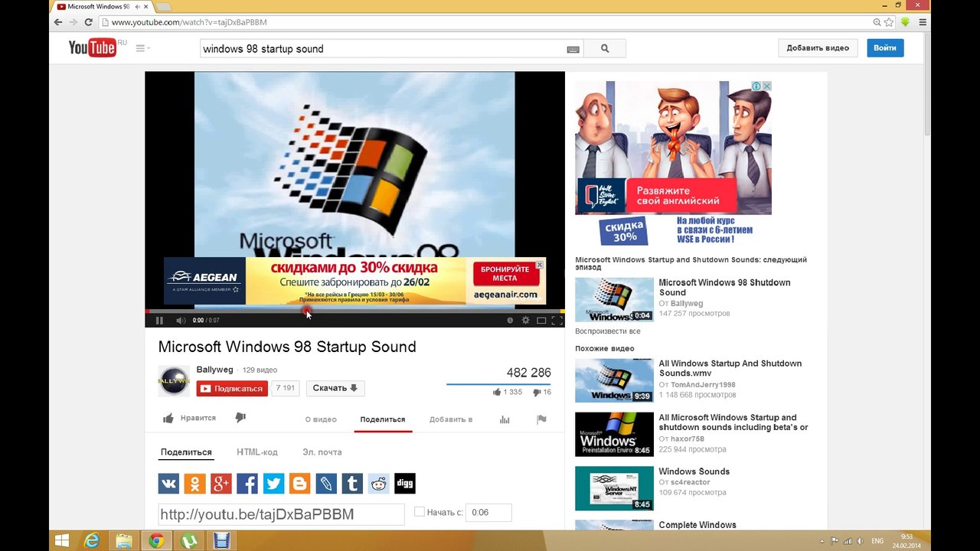Open Chrome's hamburger menu
The height and width of the screenshot is (551, 980).
tap(923, 22)
